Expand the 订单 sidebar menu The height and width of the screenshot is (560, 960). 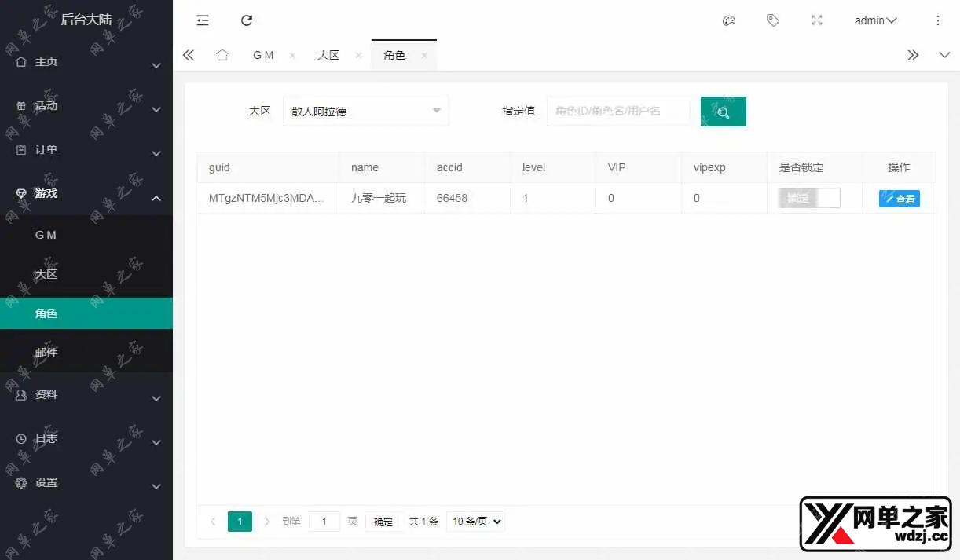click(x=86, y=150)
